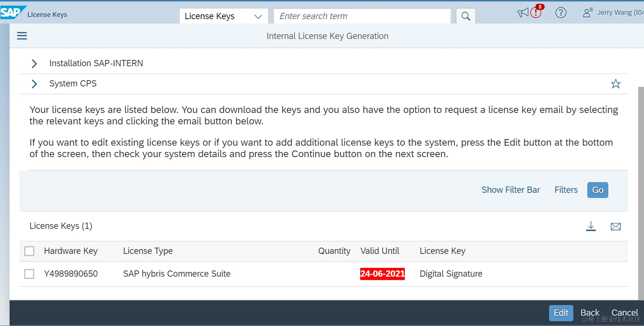Click the search magnifier icon
Viewport: 644px width, 326px height.
pyautogui.click(x=466, y=16)
